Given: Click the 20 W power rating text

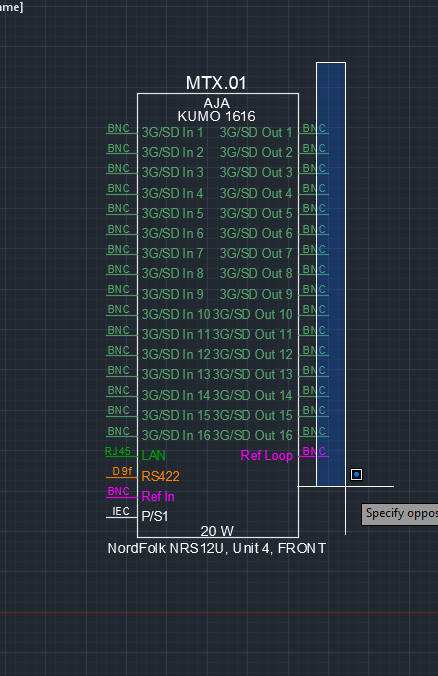Looking at the screenshot, I should tap(217, 531).
